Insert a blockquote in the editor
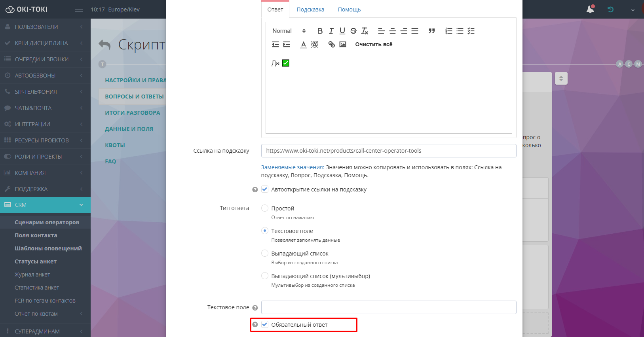644x337 pixels. [x=431, y=31]
